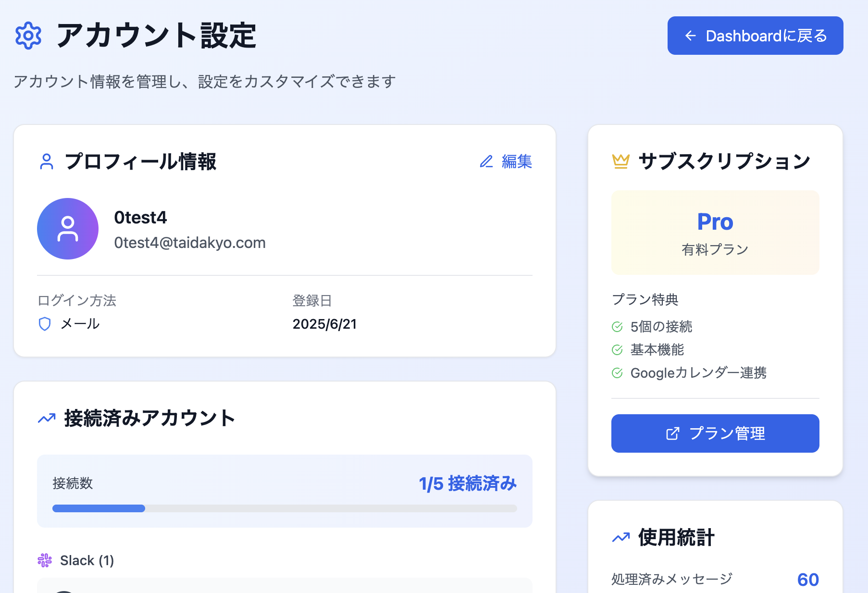Click the 編集 edit link
The height and width of the screenshot is (593, 868).
point(506,161)
